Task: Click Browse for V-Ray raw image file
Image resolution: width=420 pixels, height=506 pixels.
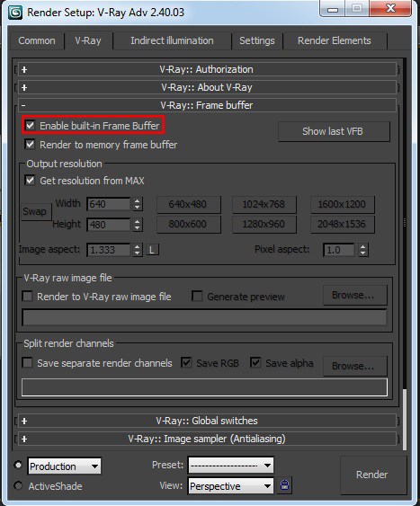Action: tap(354, 295)
